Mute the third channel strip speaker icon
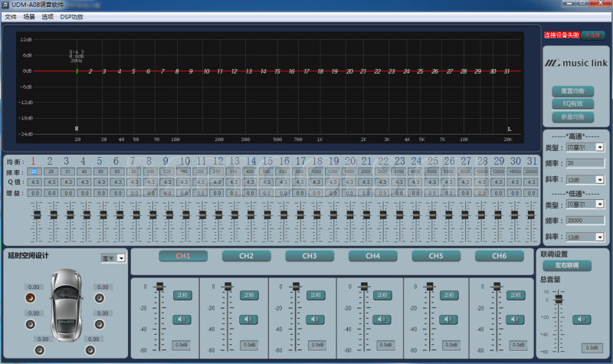Image resolution: width=613 pixels, height=364 pixels. point(315,320)
